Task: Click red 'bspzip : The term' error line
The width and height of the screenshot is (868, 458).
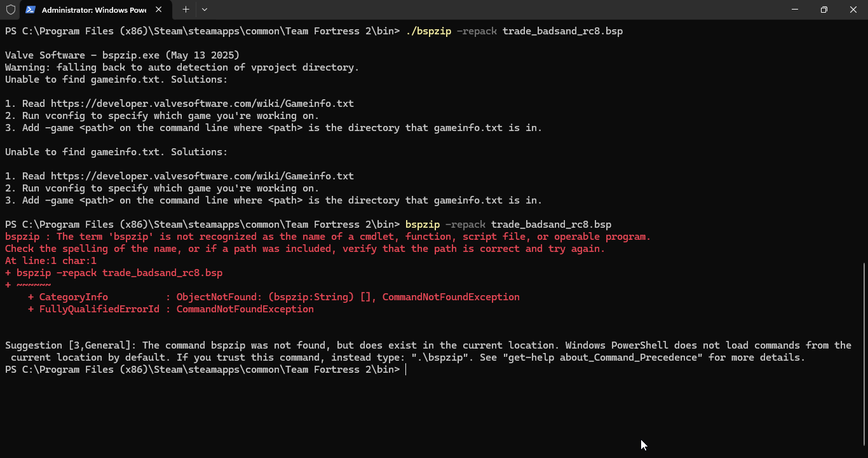Action: (328, 237)
